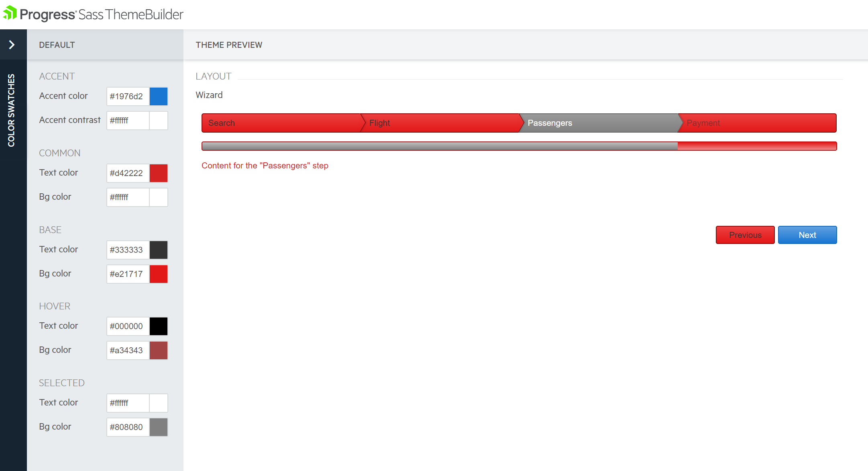Open the Common Text color red swatch
Screen dimensions: 868x471
click(159, 173)
